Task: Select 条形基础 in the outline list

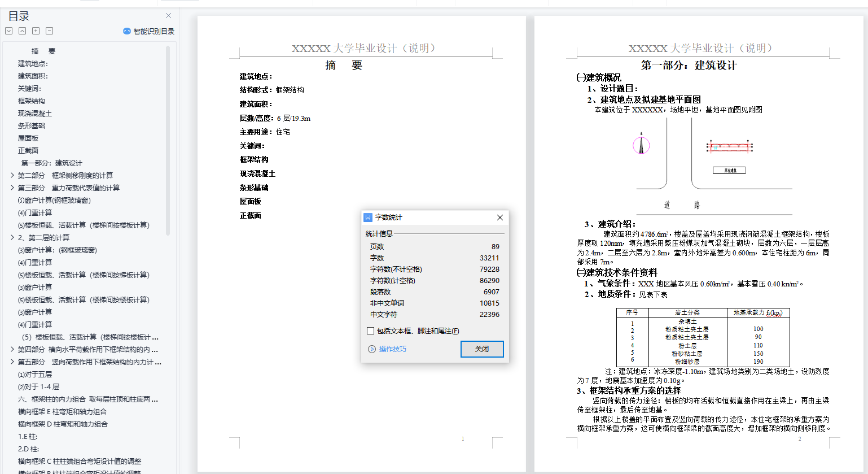Action: point(32,125)
